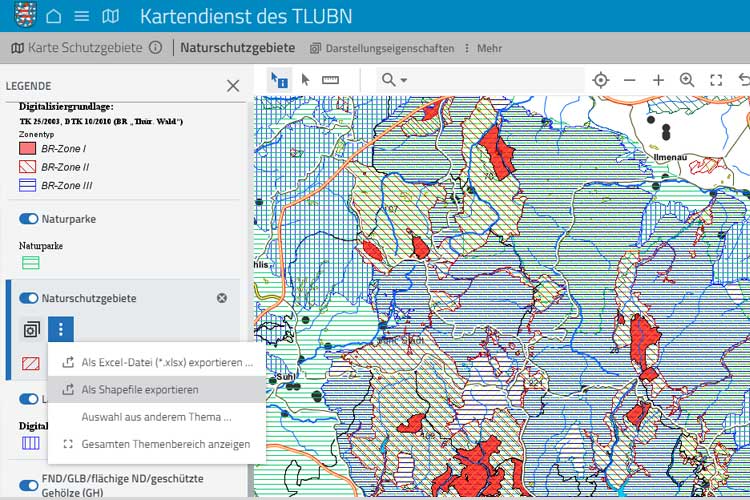The width and height of the screenshot is (750, 500).
Task: Click the BR-Zone I red swatch
Action: [27, 148]
